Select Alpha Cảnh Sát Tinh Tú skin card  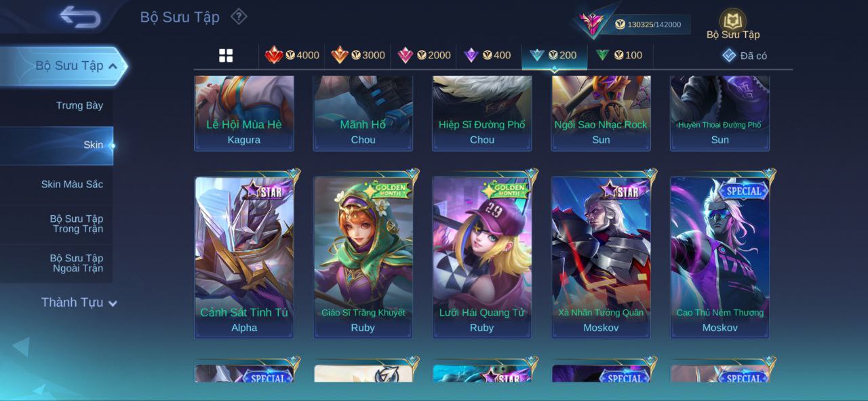pos(244,258)
